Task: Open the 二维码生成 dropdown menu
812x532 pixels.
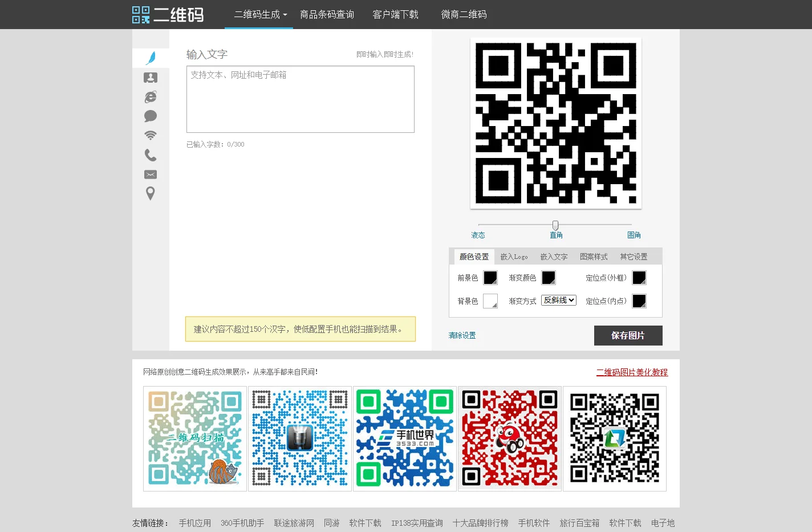Action: [260, 14]
